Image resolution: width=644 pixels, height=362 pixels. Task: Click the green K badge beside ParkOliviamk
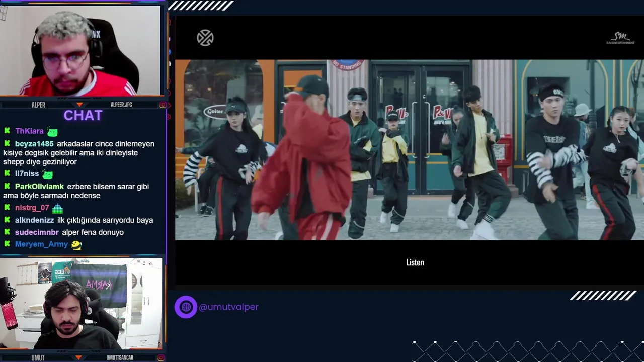tap(7, 186)
